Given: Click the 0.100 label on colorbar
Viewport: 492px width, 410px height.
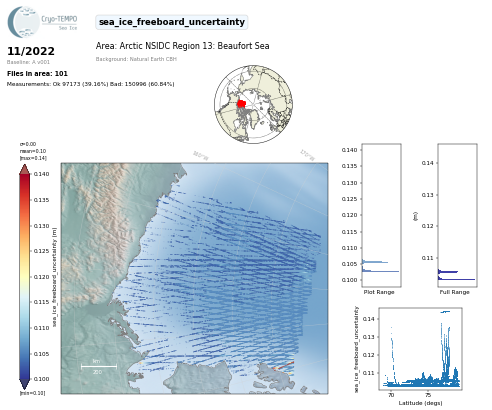Looking at the screenshot, I should (x=41, y=379).
